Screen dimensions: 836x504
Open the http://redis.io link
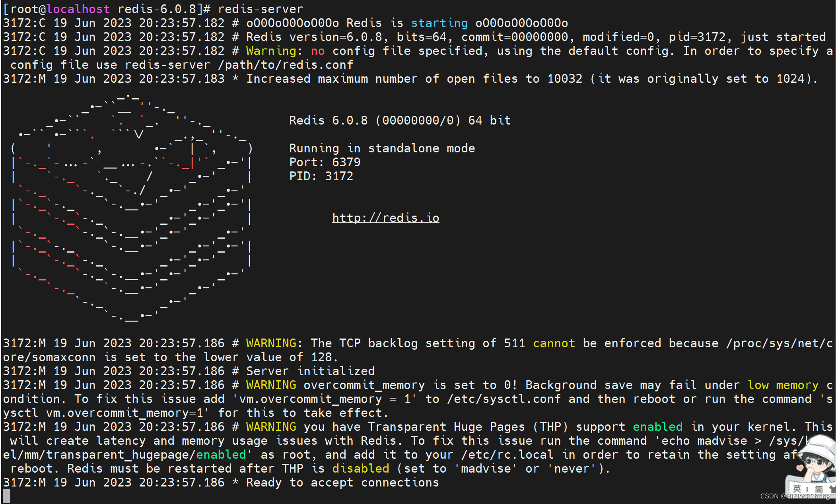pyautogui.click(x=385, y=218)
